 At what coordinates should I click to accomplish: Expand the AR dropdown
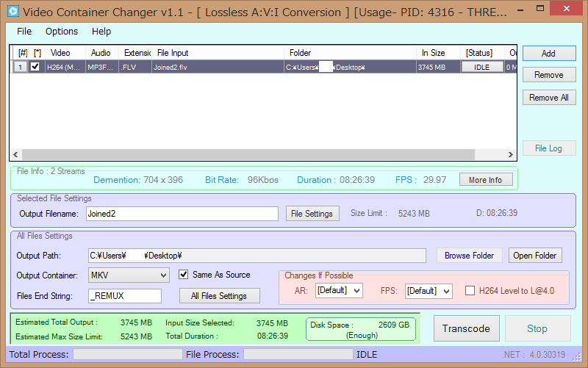point(339,291)
